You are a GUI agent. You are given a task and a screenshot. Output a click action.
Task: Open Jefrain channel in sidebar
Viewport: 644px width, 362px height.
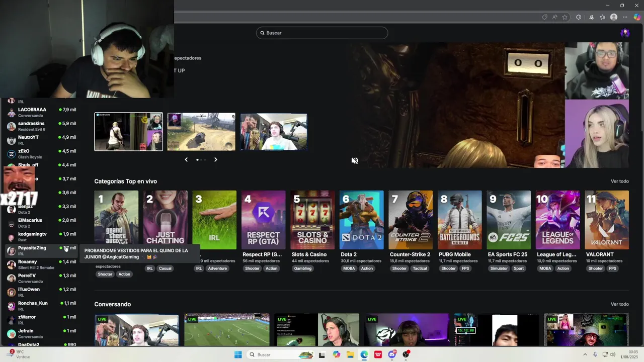coord(42,333)
